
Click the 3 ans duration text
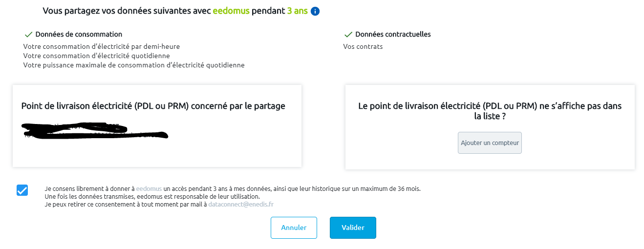click(297, 11)
